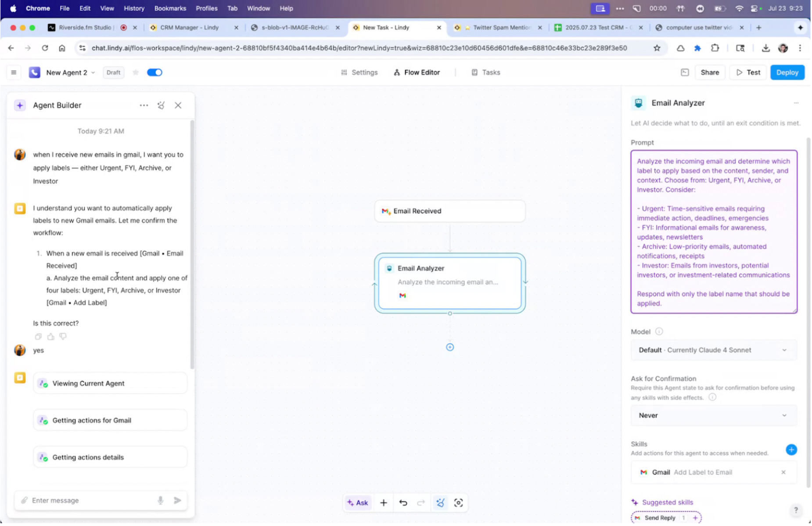Copy the assistant's message

click(38, 337)
